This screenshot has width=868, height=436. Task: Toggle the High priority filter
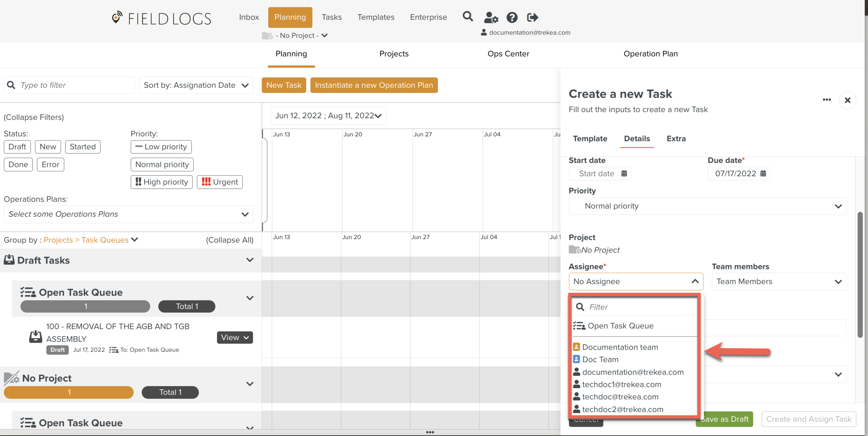pyautogui.click(x=161, y=182)
